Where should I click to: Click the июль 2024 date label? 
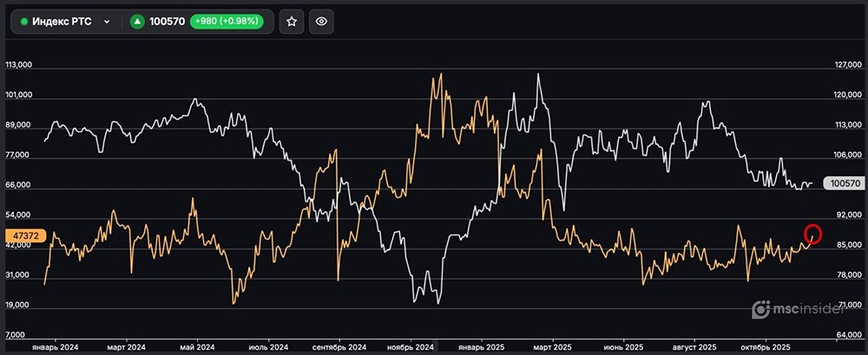[268, 347]
